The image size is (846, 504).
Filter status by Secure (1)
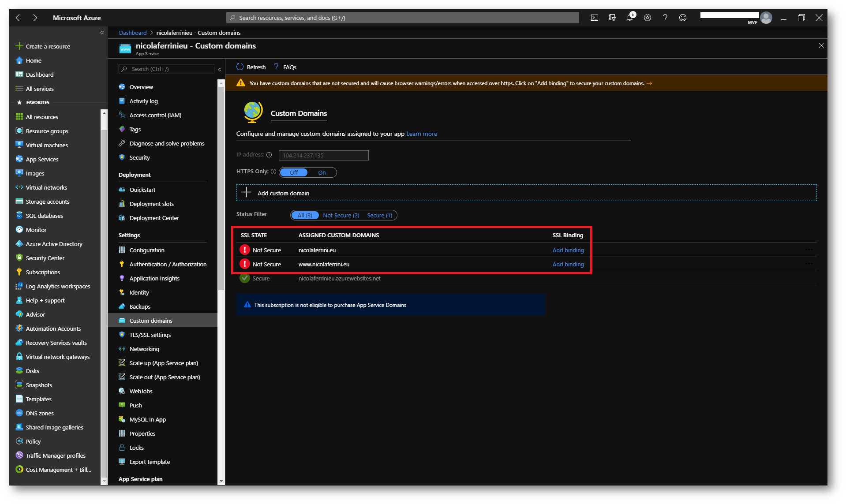click(x=379, y=215)
